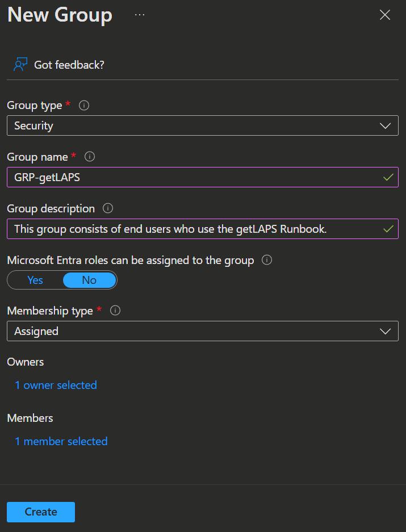
Task: Open the Group type Security dropdown
Action: [193, 126]
